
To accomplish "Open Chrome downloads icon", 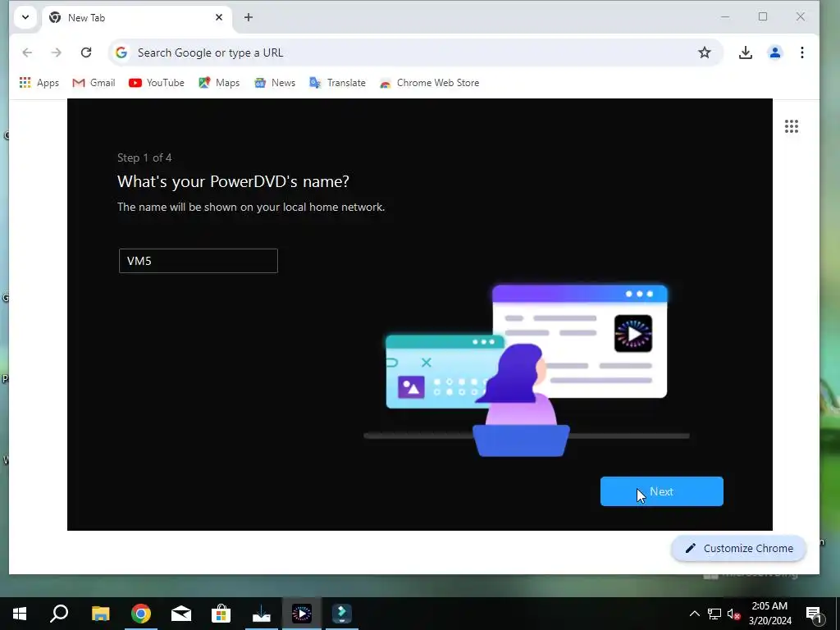I will pos(745,52).
